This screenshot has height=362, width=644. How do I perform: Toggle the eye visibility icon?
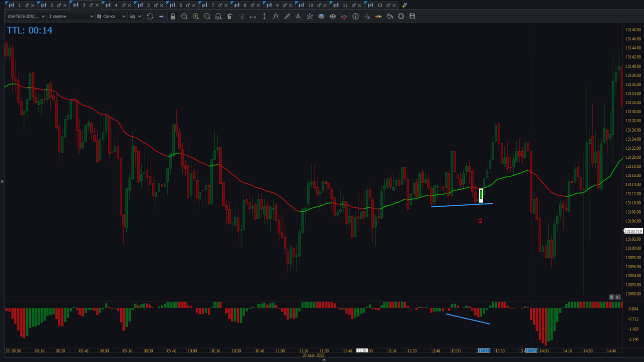tap(332, 16)
